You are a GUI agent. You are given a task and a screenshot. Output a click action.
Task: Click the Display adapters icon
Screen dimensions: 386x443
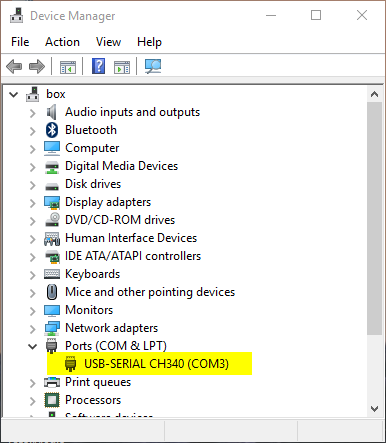(52, 203)
